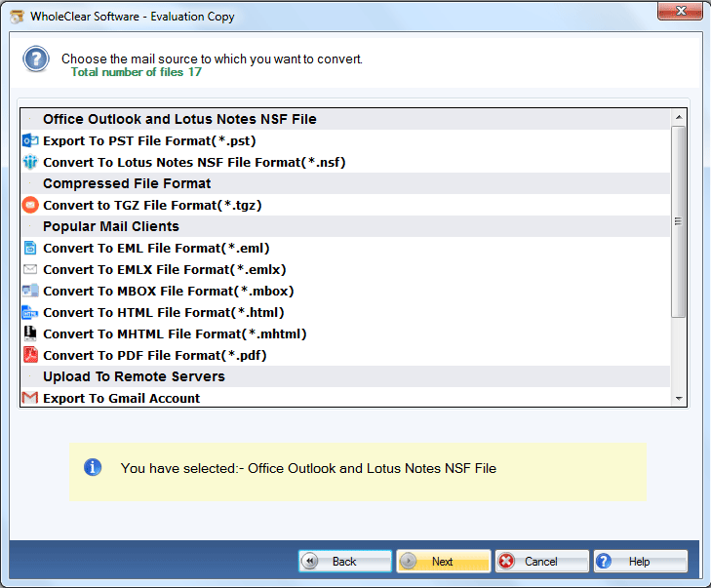
Task: Close the WholeClear window
Action: coord(680,11)
